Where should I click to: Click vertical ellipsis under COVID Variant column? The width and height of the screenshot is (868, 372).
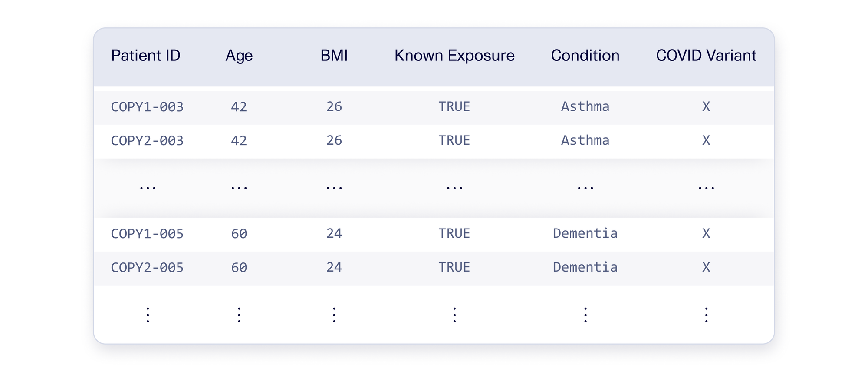[x=706, y=315]
